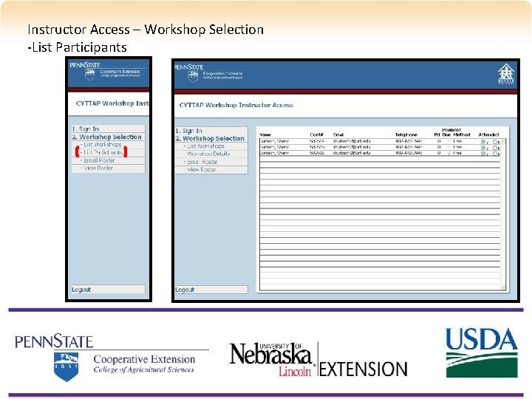Click the vertical scrollbar of the participant list
532x399 pixels.
[x=503, y=214]
